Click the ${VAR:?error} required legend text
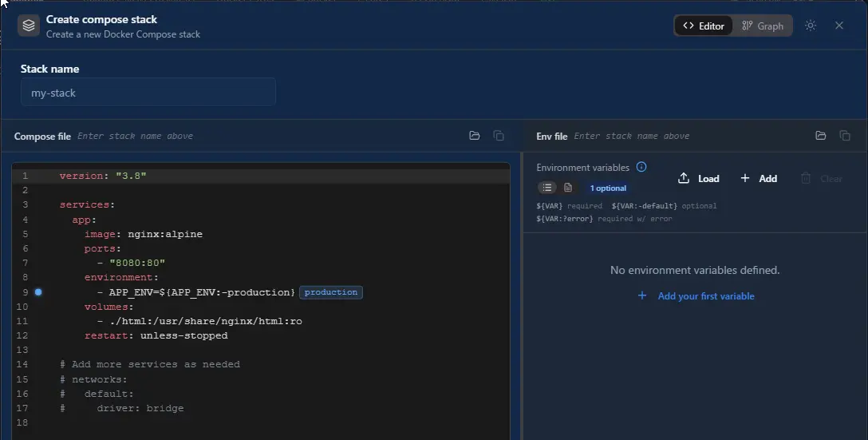This screenshot has height=440, width=868. 604,219
